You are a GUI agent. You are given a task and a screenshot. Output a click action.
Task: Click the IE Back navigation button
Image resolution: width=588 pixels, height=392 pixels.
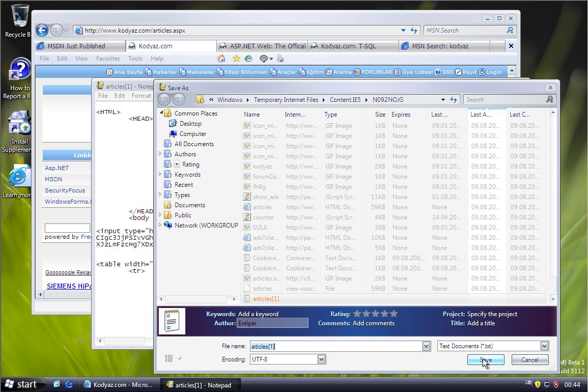pyautogui.click(x=42, y=30)
